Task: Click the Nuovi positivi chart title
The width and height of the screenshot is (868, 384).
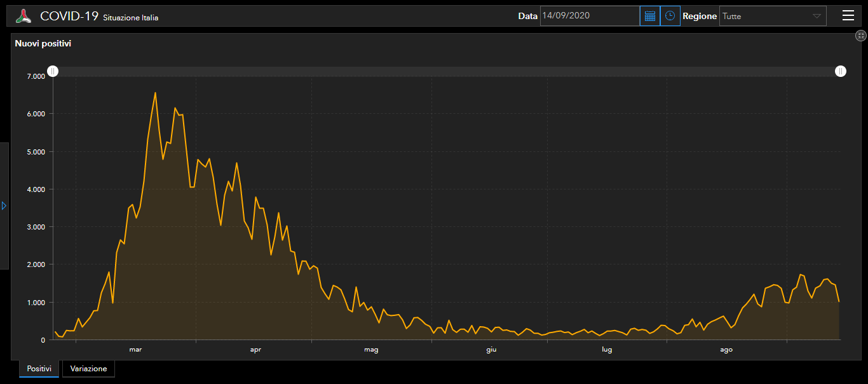Action: tap(43, 44)
